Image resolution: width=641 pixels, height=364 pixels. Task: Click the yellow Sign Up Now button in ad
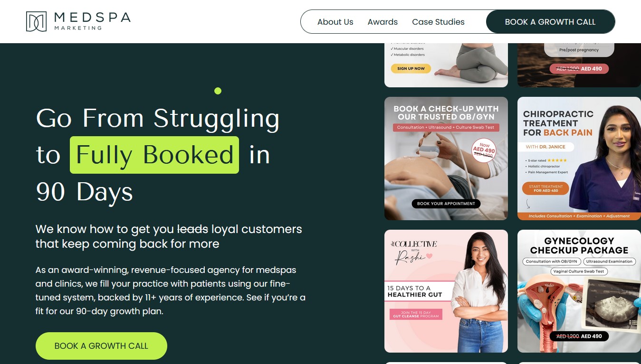[411, 68]
